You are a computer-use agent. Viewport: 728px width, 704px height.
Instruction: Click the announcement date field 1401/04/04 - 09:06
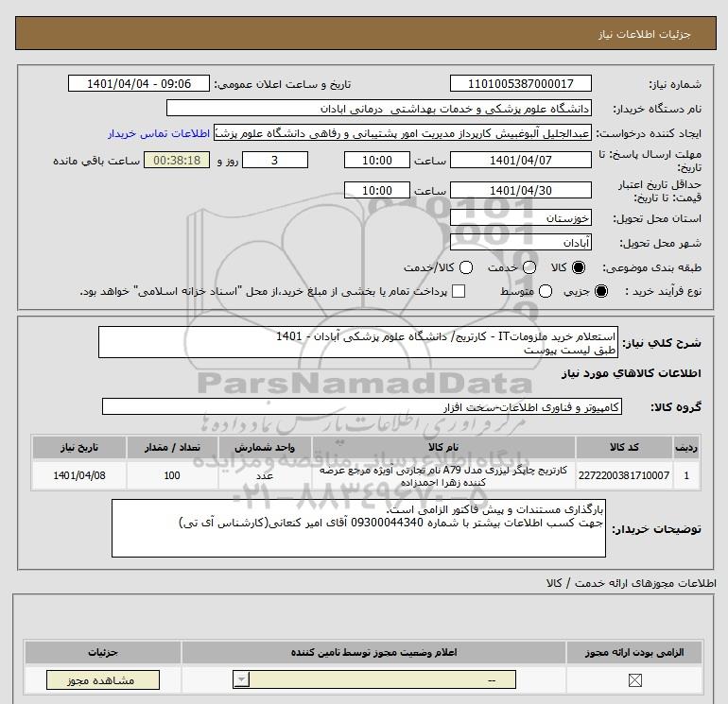coord(139,84)
